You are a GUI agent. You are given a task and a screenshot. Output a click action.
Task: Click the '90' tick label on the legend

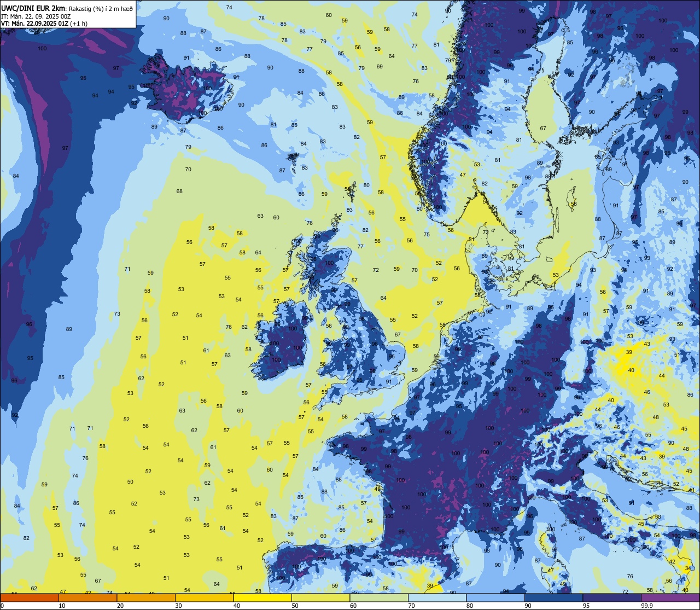528,606
